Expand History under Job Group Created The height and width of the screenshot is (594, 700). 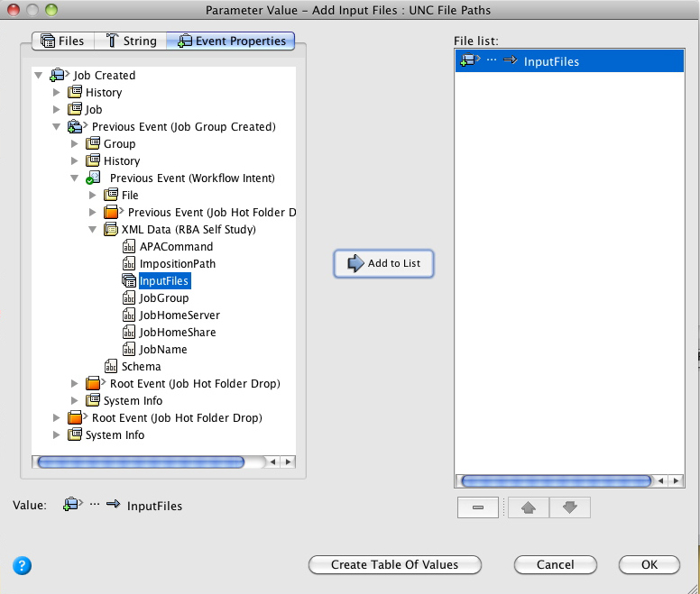75,160
